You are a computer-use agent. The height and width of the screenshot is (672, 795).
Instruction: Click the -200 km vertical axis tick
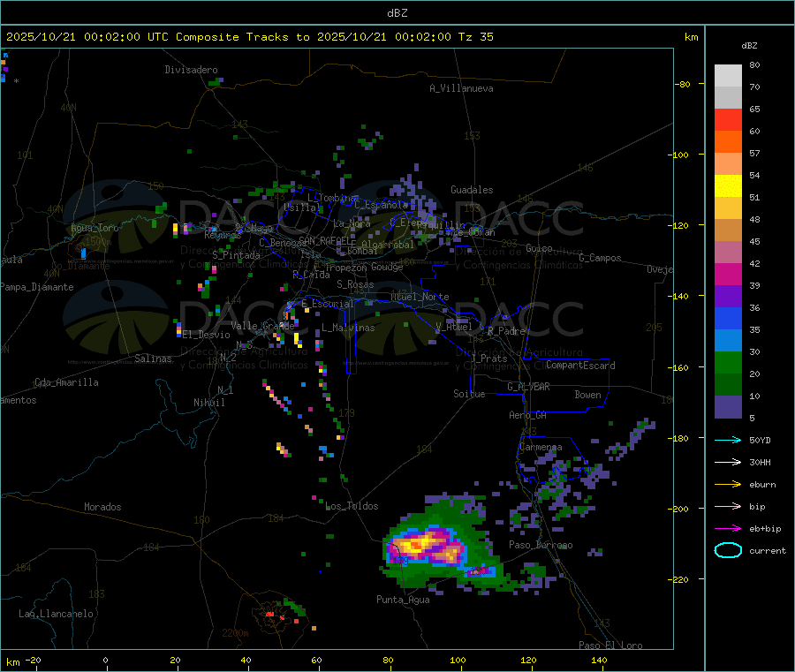pos(678,509)
